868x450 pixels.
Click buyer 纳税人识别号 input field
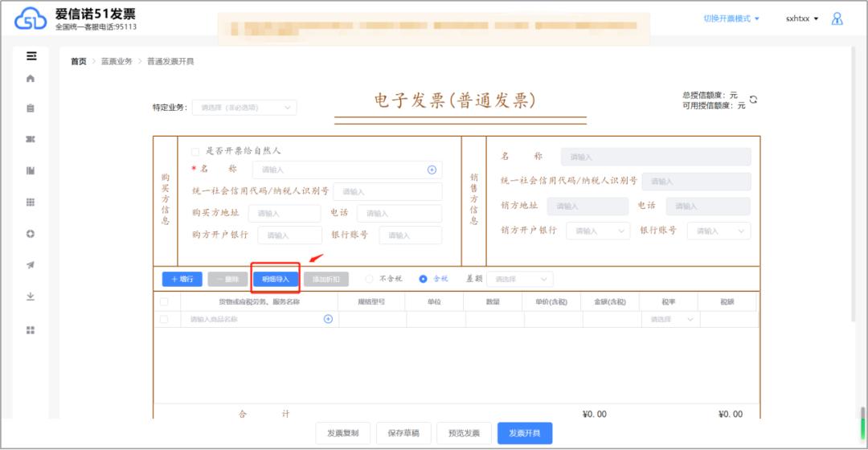tap(387, 191)
